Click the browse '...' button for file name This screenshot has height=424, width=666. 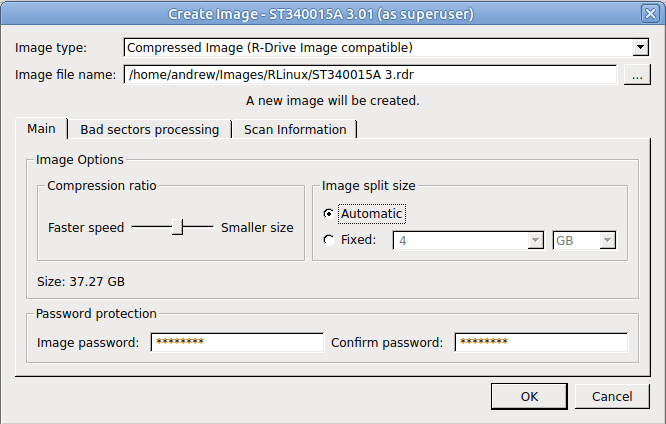click(637, 75)
